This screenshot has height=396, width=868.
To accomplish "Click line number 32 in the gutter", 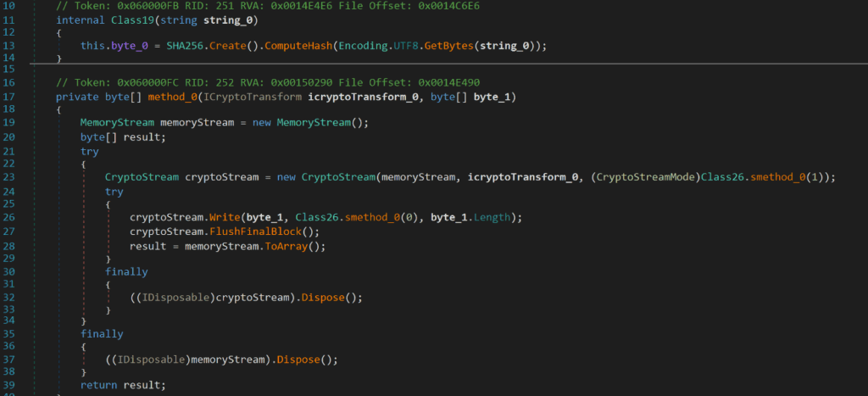I will (x=8, y=298).
